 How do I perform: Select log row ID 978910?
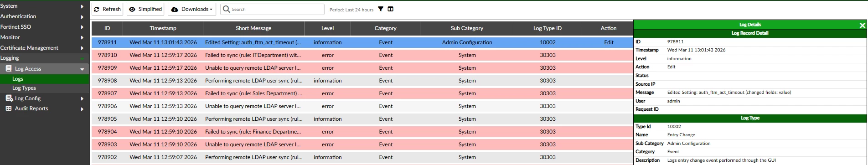(362, 55)
